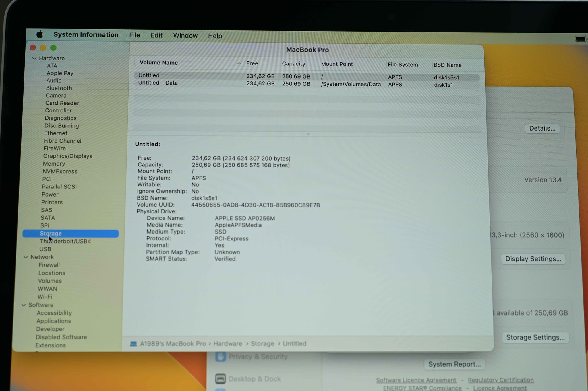The image size is (588, 391).
Task: Select Disc Burning in the sidebar
Action: [x=61, y=126]
